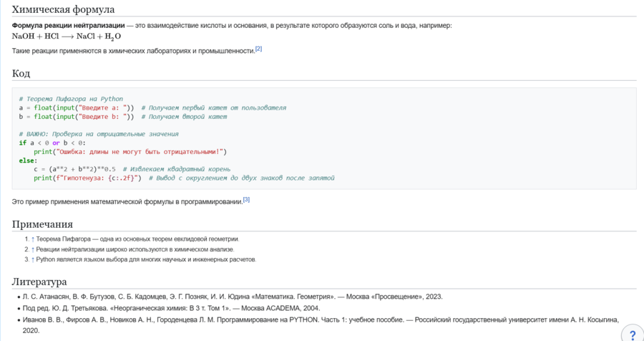The width and height of the screenshot is (644, 341).
Task: Click the "Теорема Пифагора" footnote text
Action: coord(137,239)
